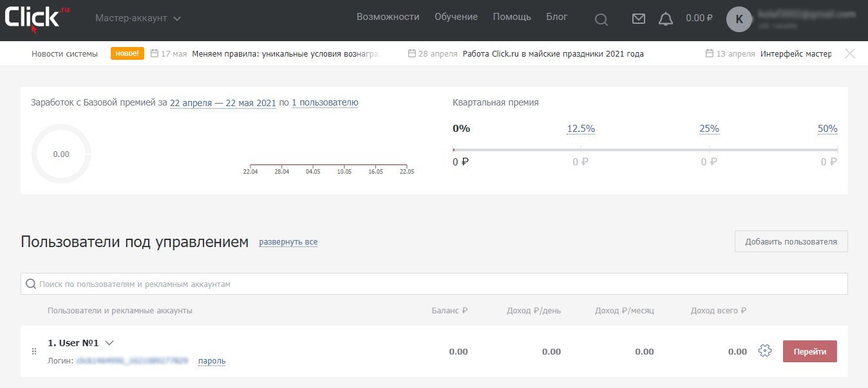This screenshot has width=868, height=388.
Task: Click развернуть все link
Action: [288, 242]
